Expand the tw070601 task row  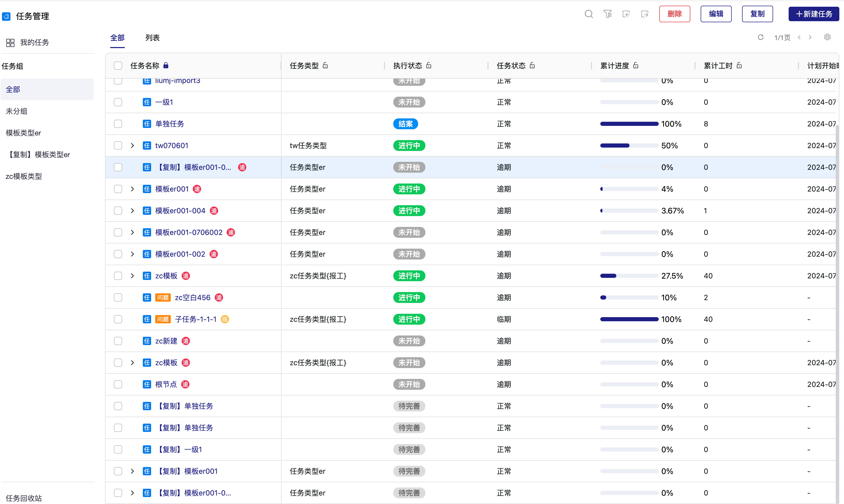(x=132, y=146)
